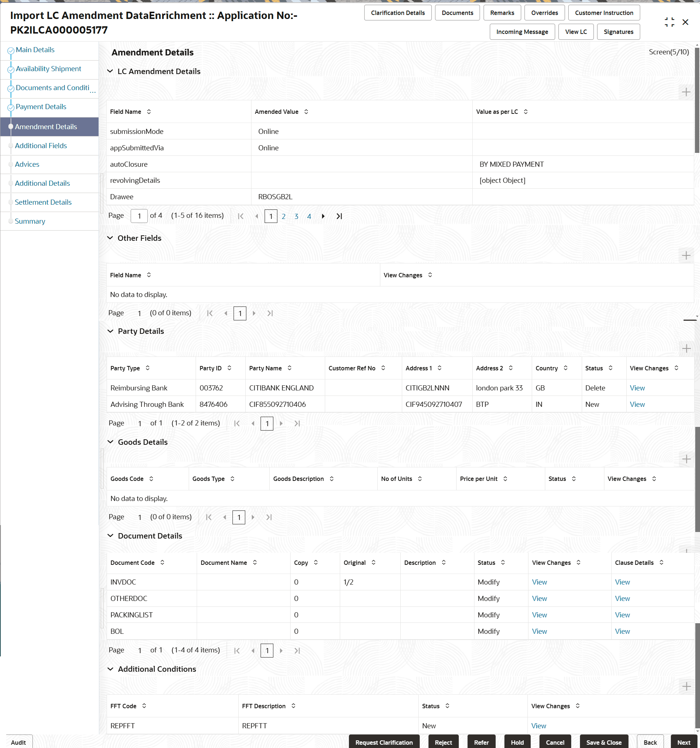
Task: Sort the Party Name column
Action: [x=289, y=368]
